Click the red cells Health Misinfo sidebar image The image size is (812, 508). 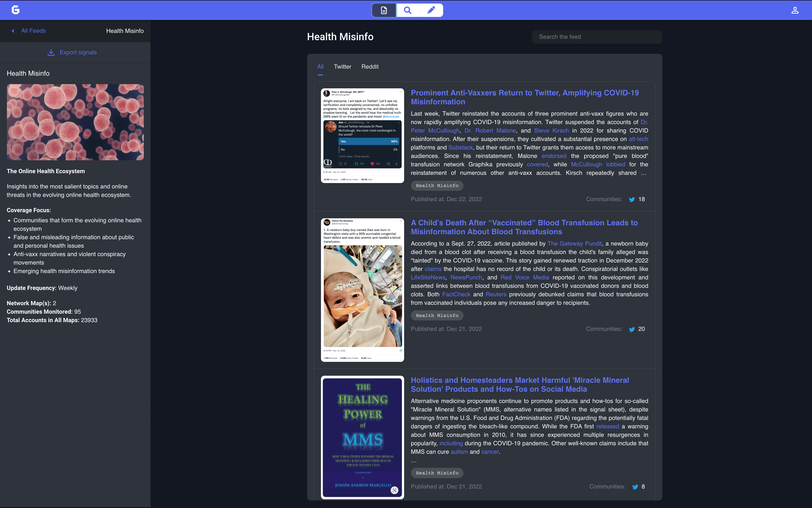click(x=75, y=122)
